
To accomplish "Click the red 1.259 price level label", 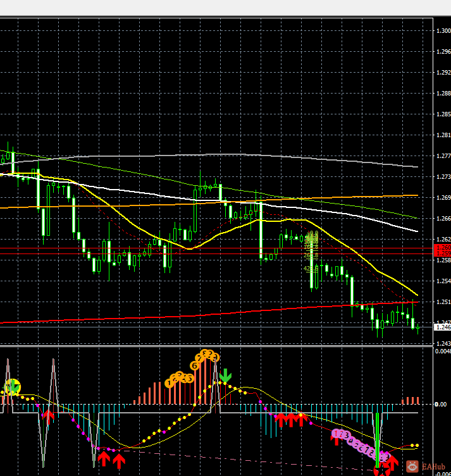I will [x=443, y=253].
